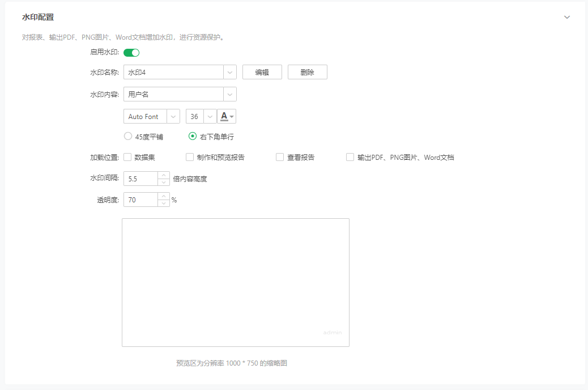Click the 编辑 button
The width and height of the screenshot is (588, 390).
[x=262, y=73]
